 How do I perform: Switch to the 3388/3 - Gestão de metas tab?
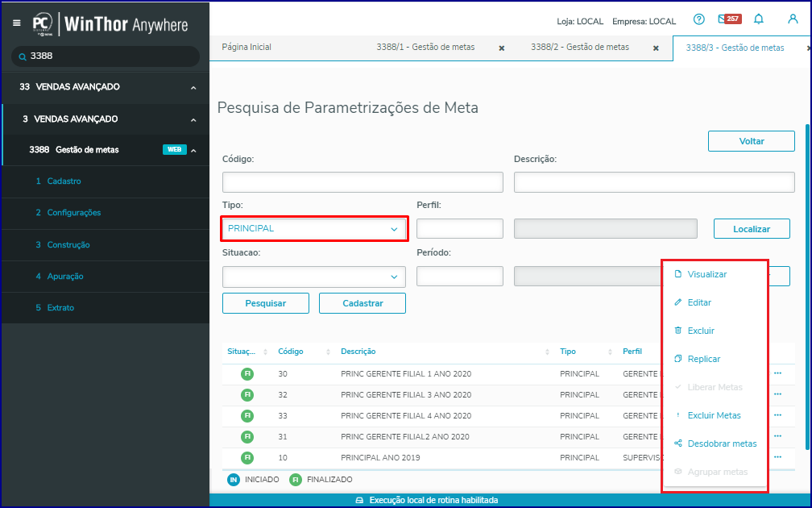[x=735, y=48]
